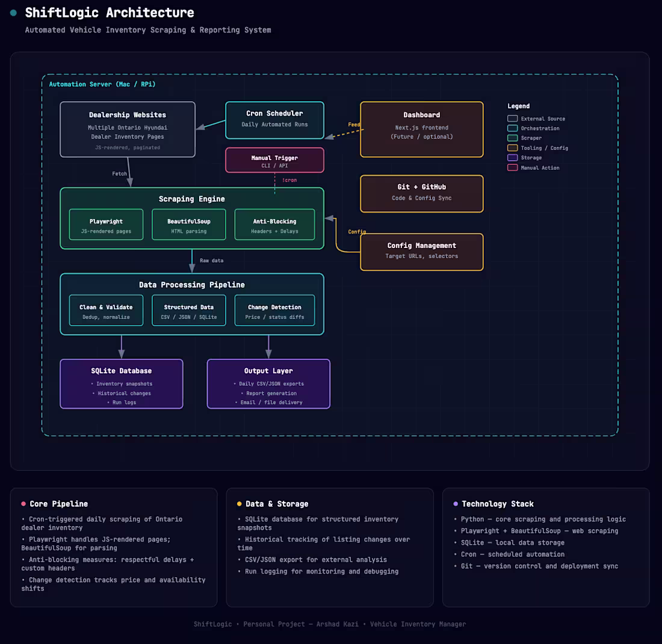The image size is (662, 644).
Task: Click the Clean & Validate box
Action: pyautogui.click(x=106, y=311)
